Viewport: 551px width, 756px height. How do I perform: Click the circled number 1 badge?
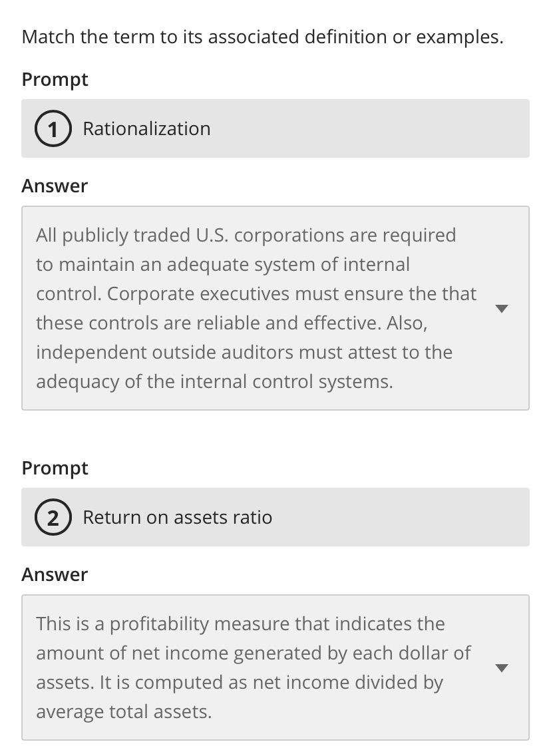pyautogui.click(x=53, y=128)
